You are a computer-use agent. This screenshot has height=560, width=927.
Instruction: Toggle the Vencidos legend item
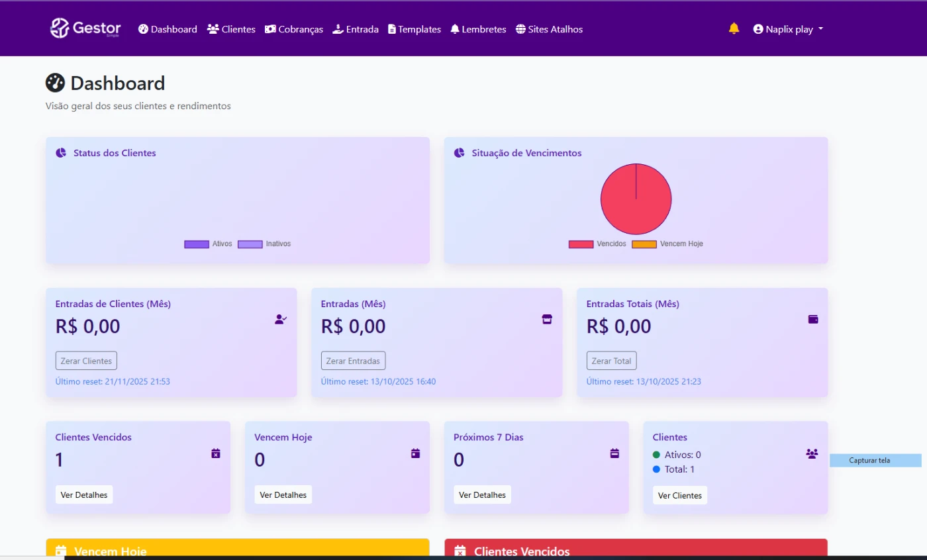(x=597, y=244)
